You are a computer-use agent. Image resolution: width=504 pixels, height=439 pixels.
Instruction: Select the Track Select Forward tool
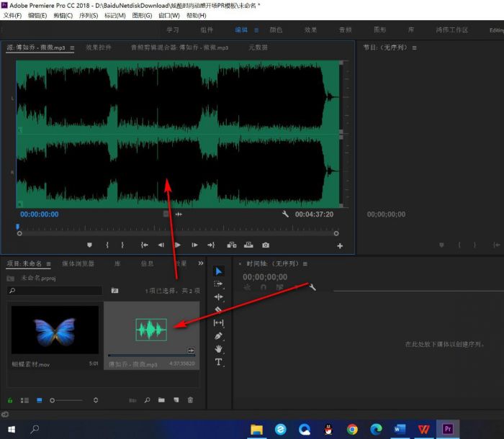pyautogui.click(x=219, y=284)
